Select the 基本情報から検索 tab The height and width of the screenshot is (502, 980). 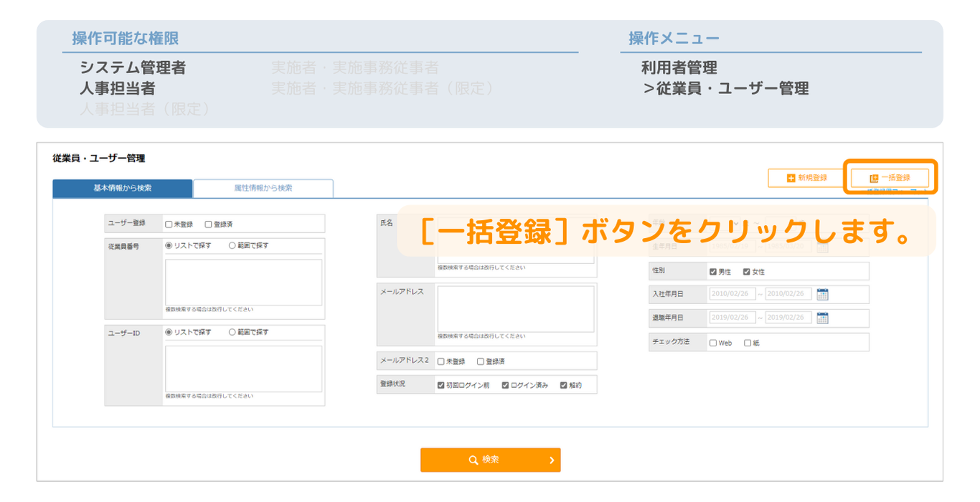click(x=123, y=189)
